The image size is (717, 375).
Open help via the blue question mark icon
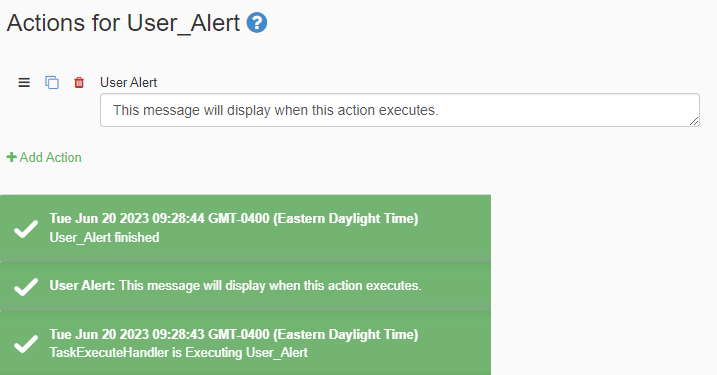coord(257,23)
